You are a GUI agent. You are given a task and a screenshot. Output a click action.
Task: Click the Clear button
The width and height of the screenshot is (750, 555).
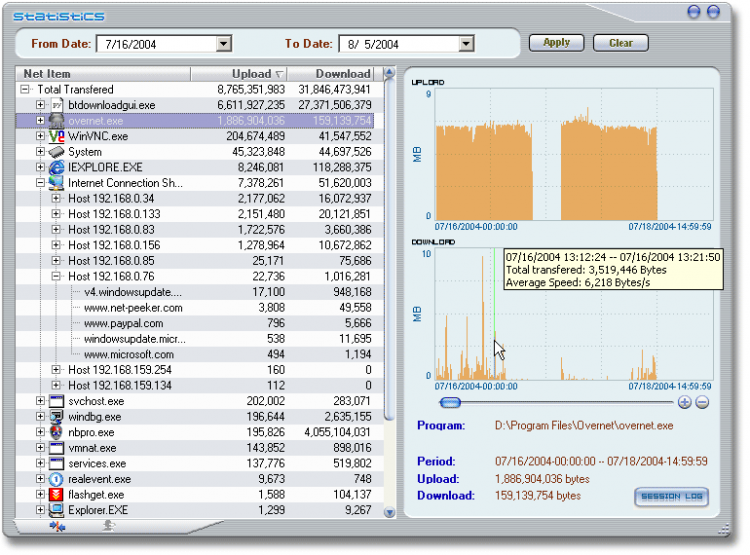pos(620,43)
